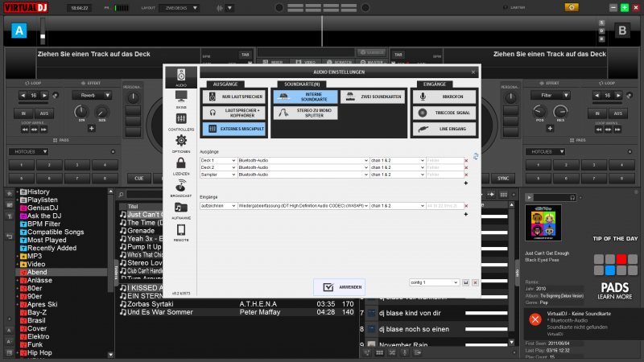Close the Audio Einstellungen dialog
Image resolution: width=644 pixels, height=362 pixels.
[x=473, y=72]
